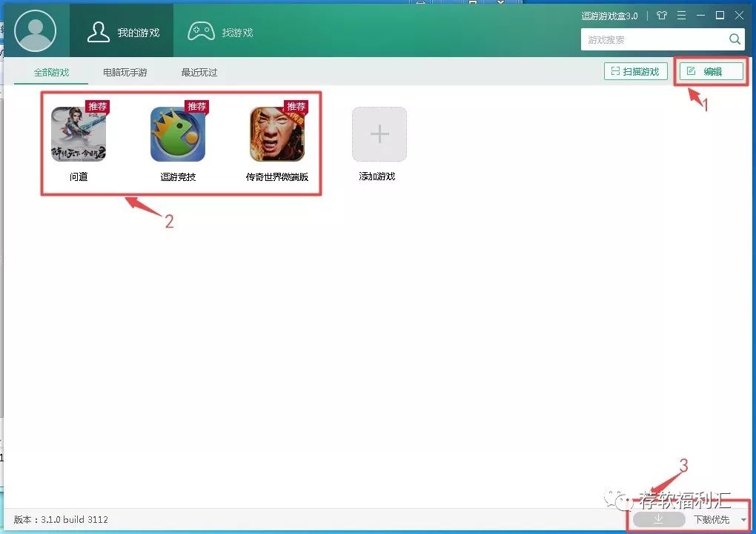Open 传奇世界微端版 game icon

tap(276, 133)
